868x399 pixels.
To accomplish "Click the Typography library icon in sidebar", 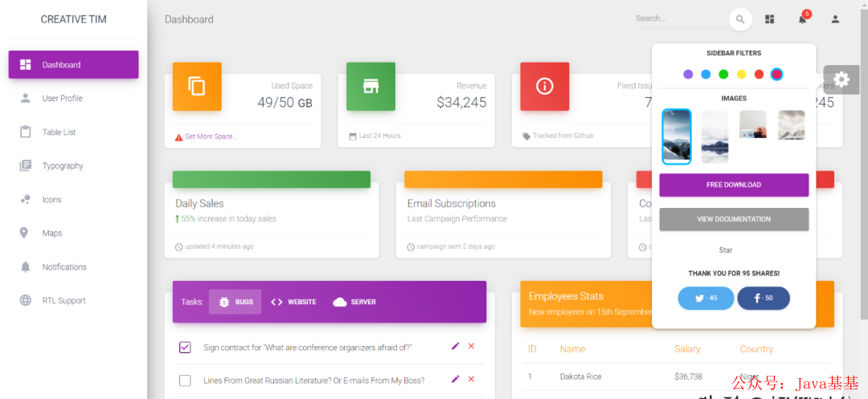I will coord(26,166).
